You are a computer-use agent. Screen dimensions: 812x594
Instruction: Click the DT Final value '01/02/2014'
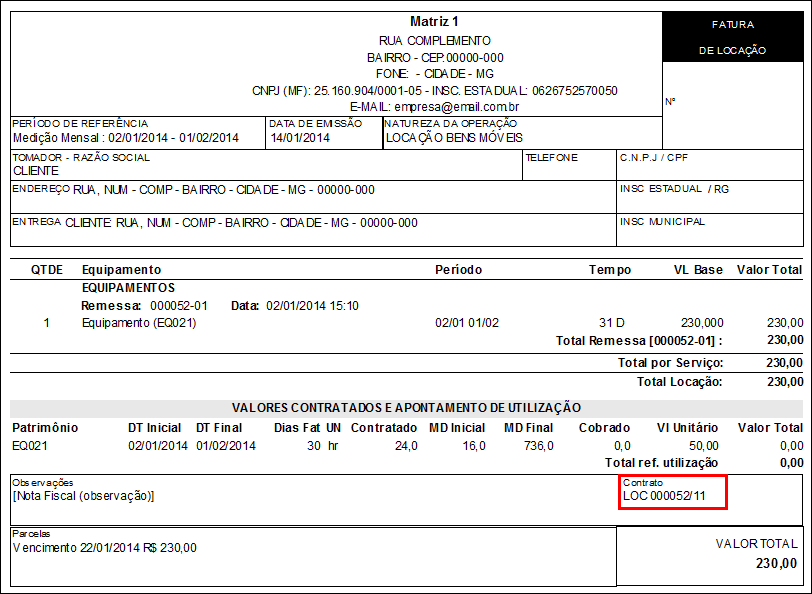[226, 446]
